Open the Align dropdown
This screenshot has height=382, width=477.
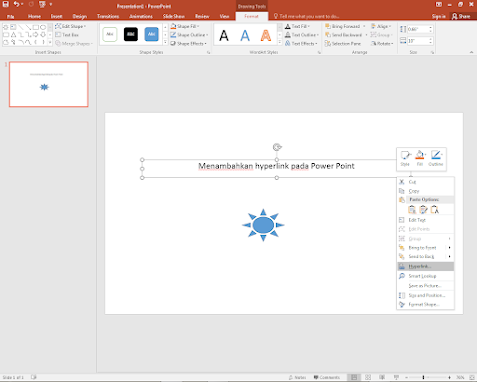(x=381, y=26)
